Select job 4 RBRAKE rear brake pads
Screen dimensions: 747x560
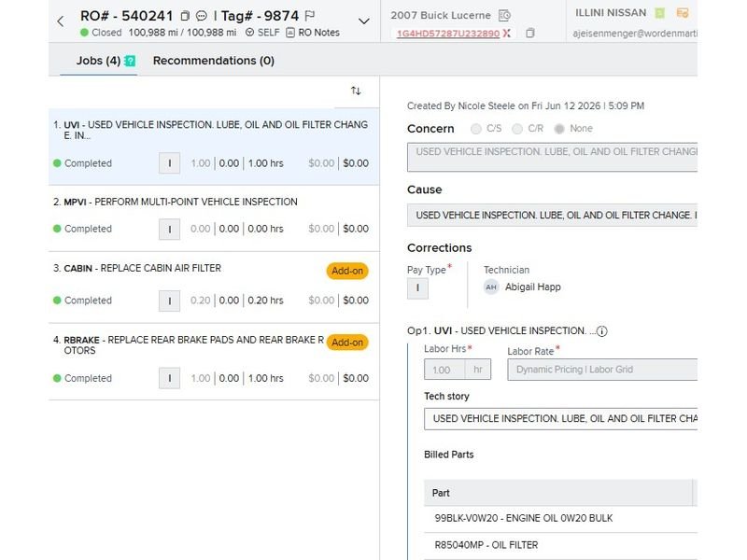click(214, 361)
